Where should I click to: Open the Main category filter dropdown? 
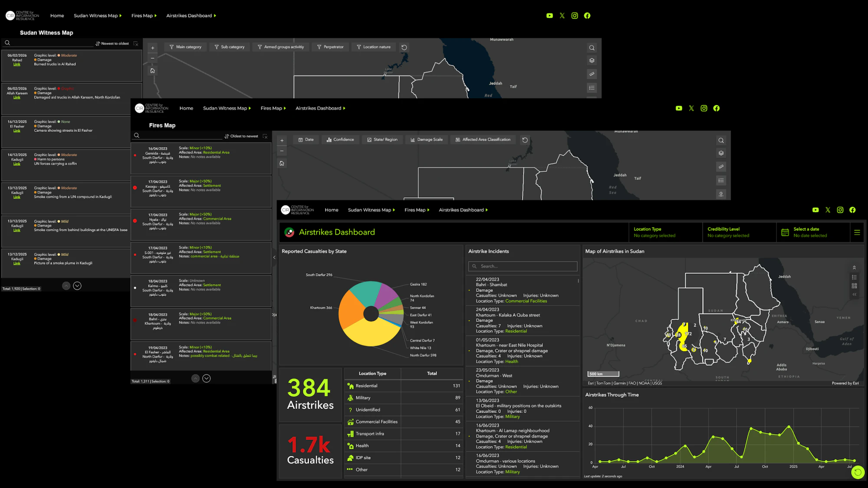[185, 47]
